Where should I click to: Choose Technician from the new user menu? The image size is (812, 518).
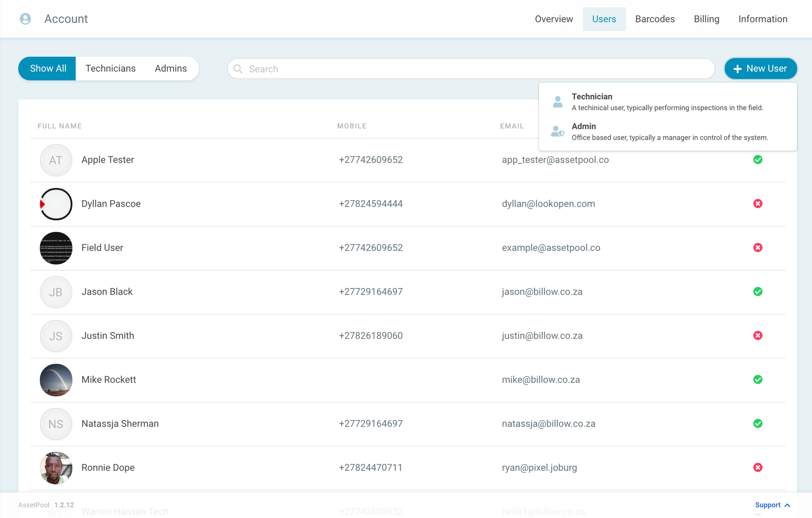click(668, 102)
